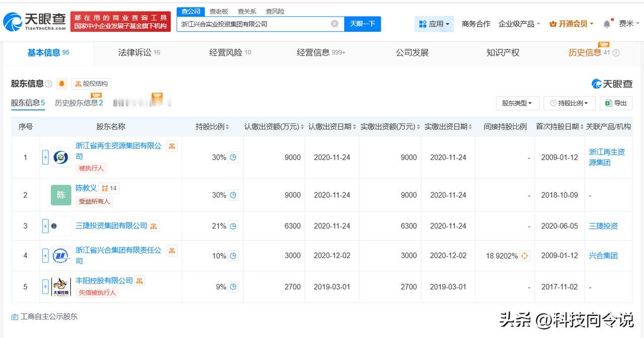Click the TianYanCha logo
Screen dimensions: 644x338
click(35, 22)
